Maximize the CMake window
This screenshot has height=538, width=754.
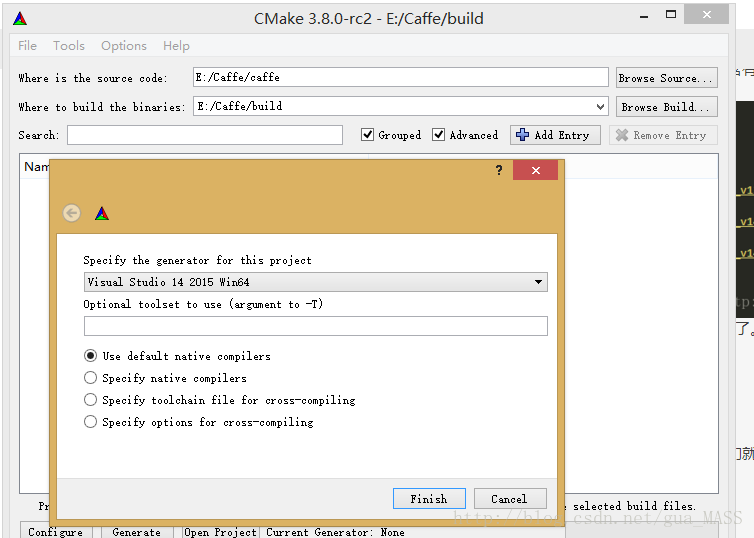pyautogui.click(x=671, y=14)
